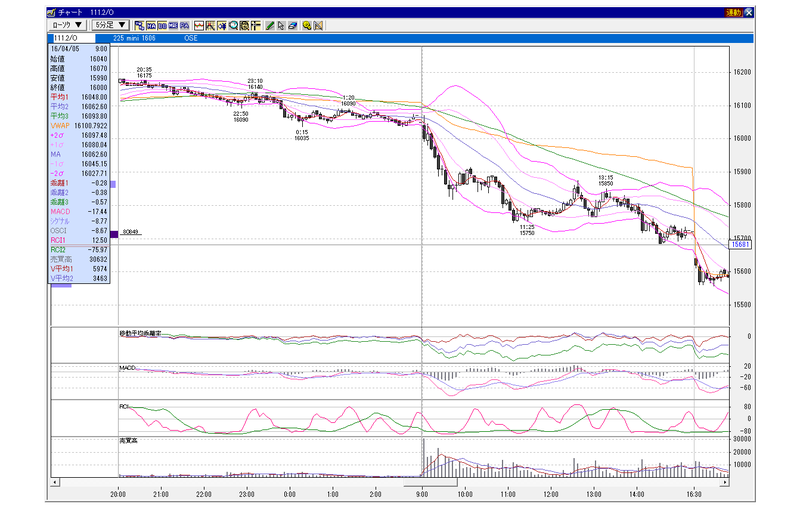The image size is (800, 507).
Task: Open the ローソク chart type dropdown
Action: (67, 25)
